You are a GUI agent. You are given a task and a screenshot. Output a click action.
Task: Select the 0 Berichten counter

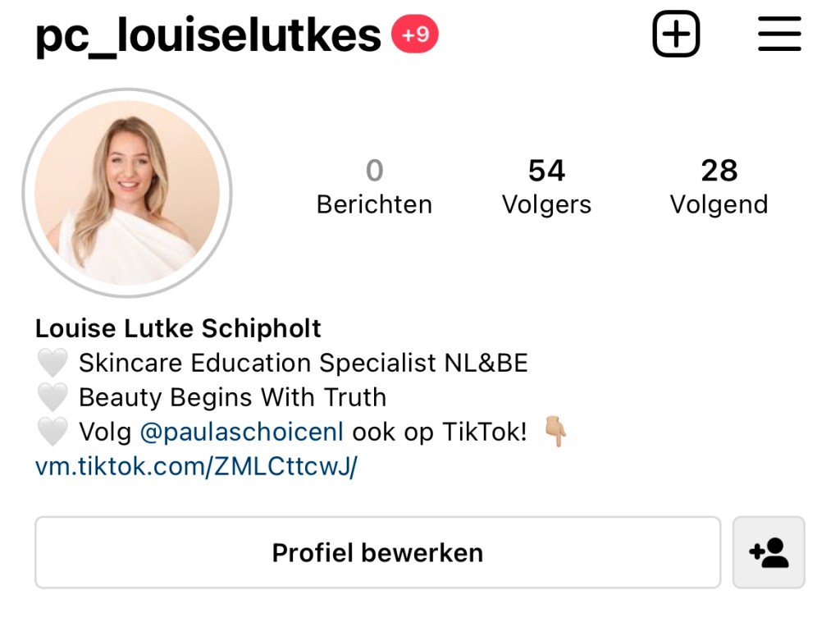coord(374,186)
